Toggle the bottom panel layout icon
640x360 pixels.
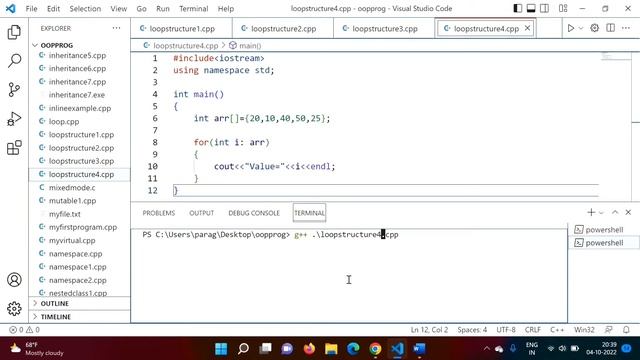coord(531,8)
